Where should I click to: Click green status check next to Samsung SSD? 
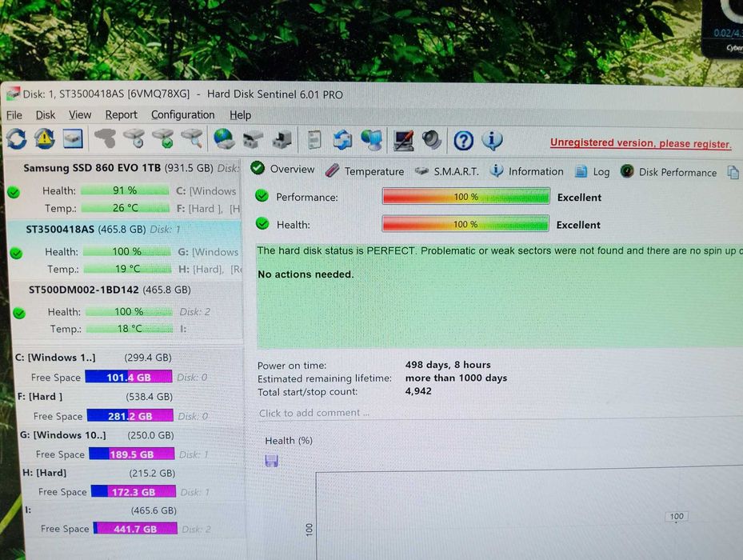tap(14, 192)
